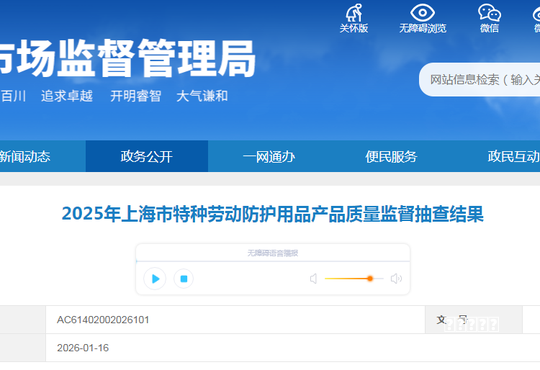Select the date 2026-01-16
The image size is (540, 370).
[x=83, y=348]
